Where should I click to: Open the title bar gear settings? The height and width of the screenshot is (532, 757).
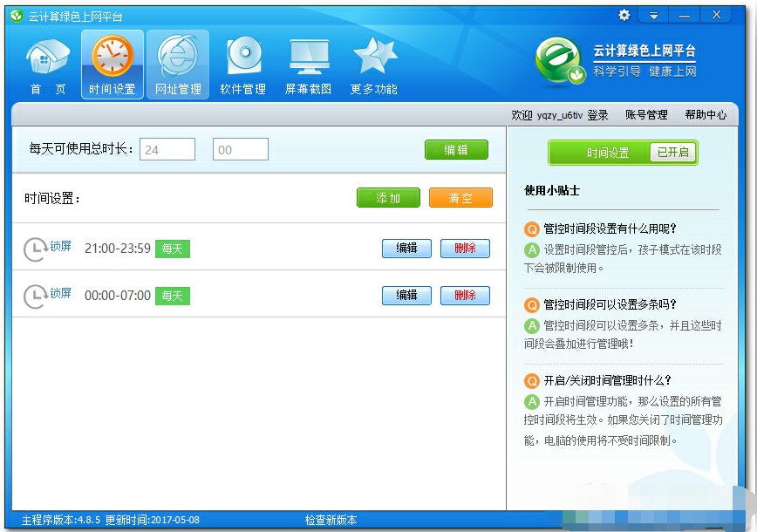click(x=624, y=15)
